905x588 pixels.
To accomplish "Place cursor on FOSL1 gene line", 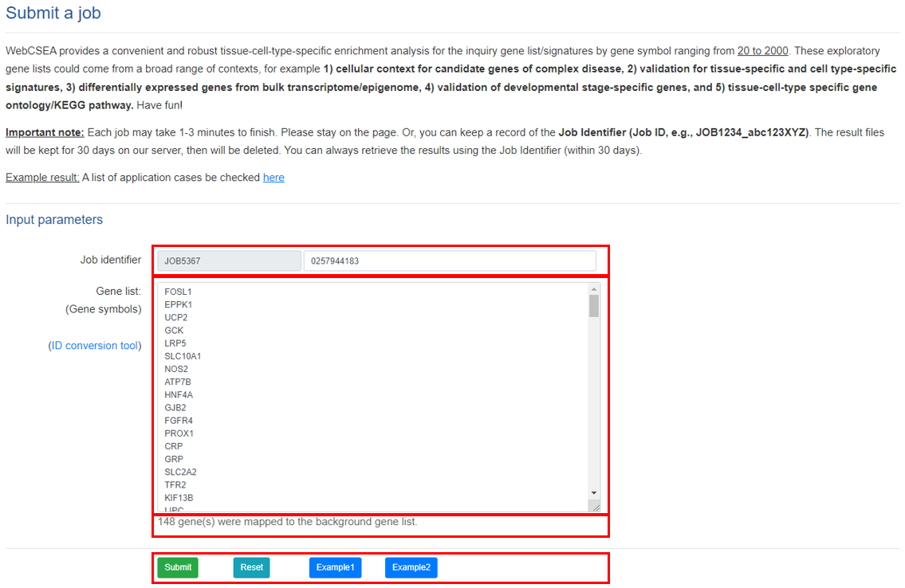I will point(179,292).
